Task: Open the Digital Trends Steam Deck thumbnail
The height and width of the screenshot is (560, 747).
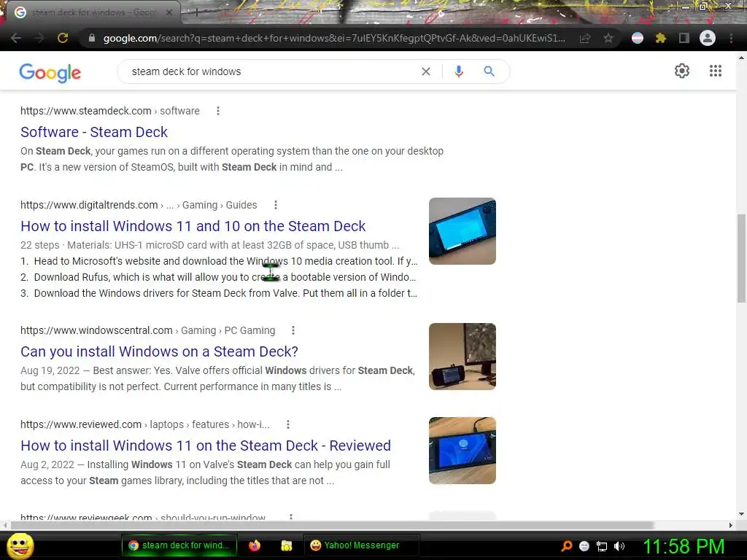Action: pos(462,231)
